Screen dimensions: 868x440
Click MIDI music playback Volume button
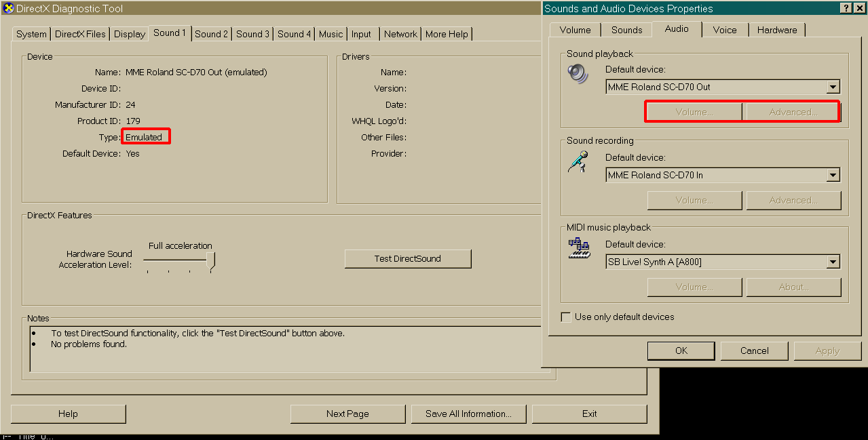pos(694,287)
